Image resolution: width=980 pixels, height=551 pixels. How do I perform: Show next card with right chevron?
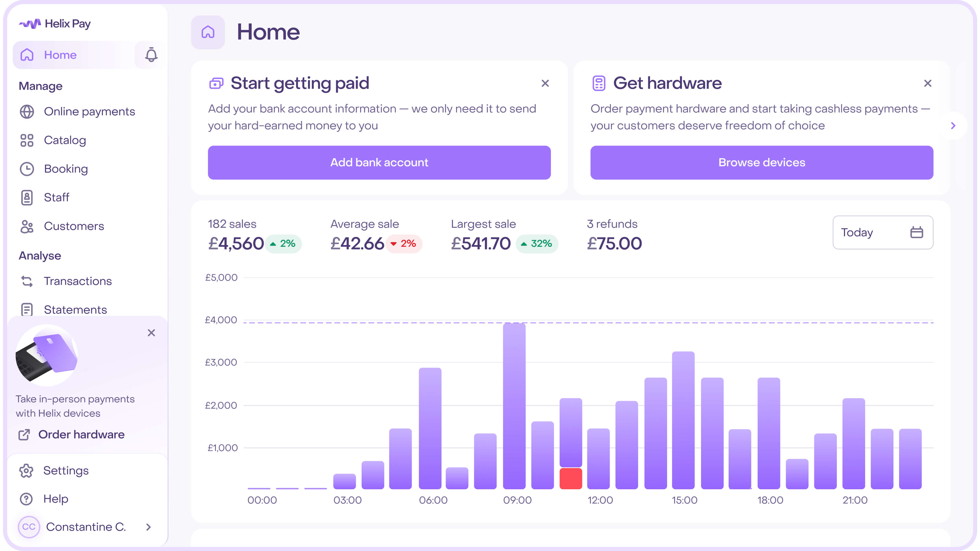coord(953,126)
